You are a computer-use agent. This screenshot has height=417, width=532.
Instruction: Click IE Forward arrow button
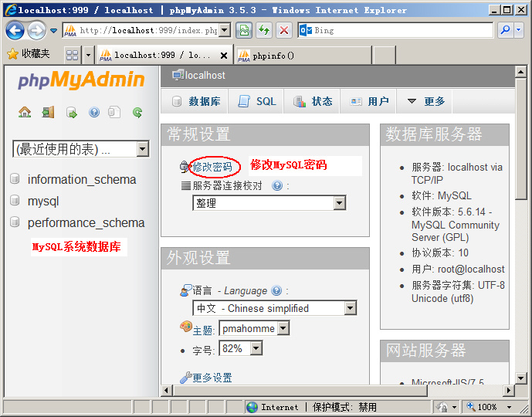[x=36, y=31]
